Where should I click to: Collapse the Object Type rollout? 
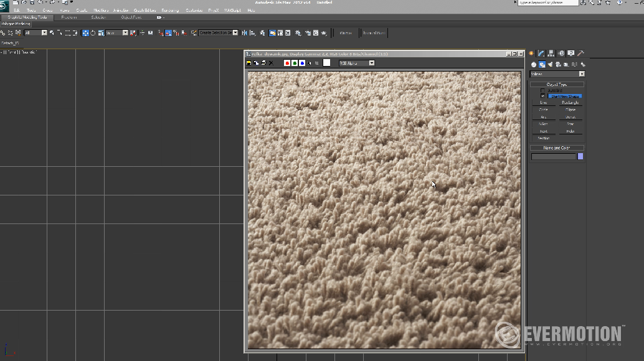(557, 84)
